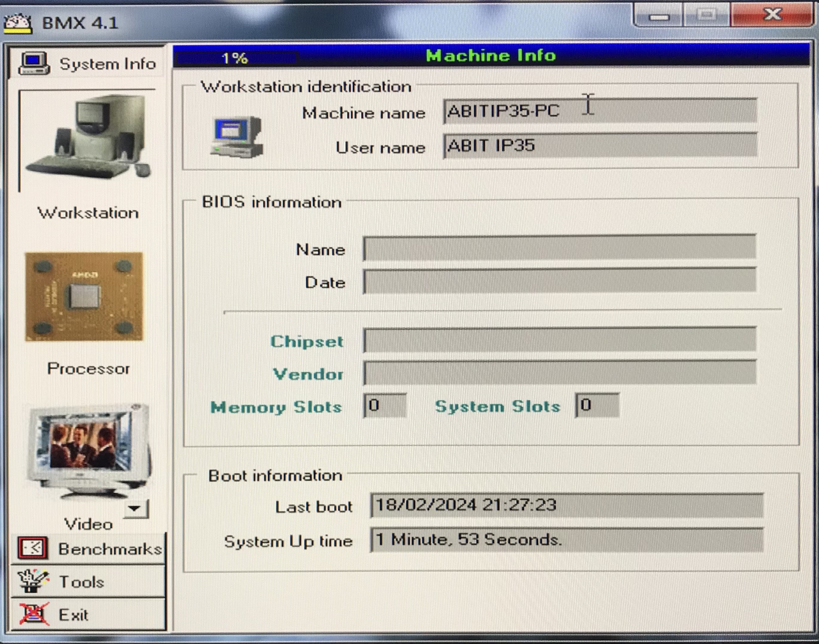Screen dimensions: 819x644
Task: Click the Machine name field
Action: (x=599, y=111)
